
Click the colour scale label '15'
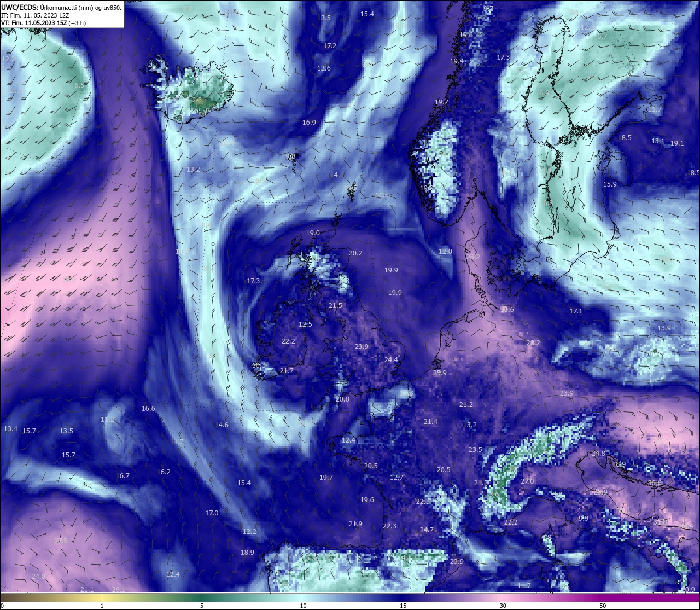402,606
